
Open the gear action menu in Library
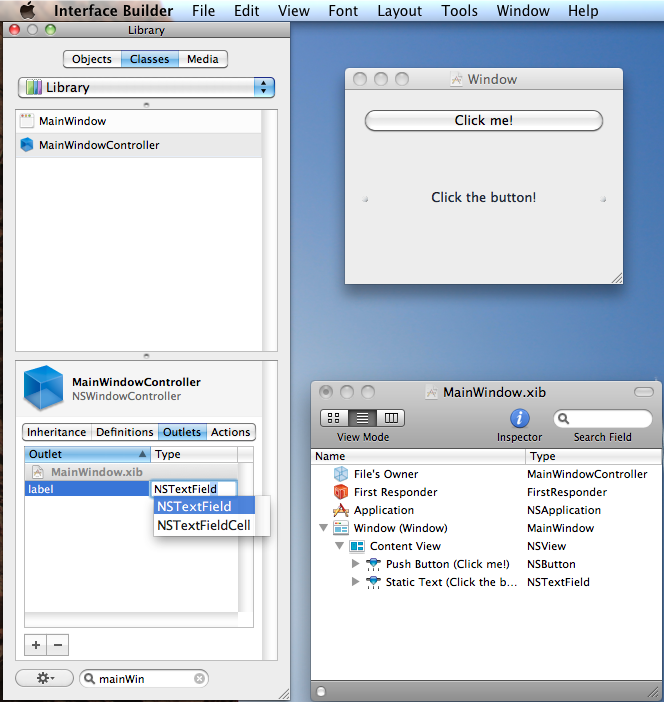44,678
